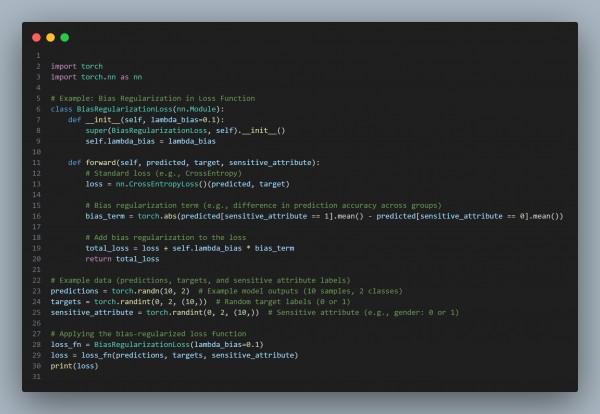
Task: Click the red close dot
Action: 36,37
